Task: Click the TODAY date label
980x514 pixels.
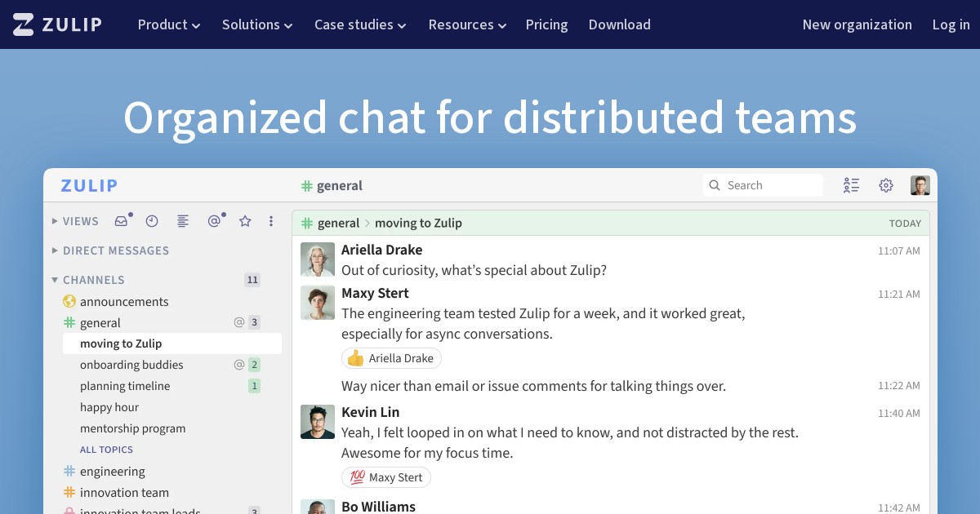Action: pos(905,223)
